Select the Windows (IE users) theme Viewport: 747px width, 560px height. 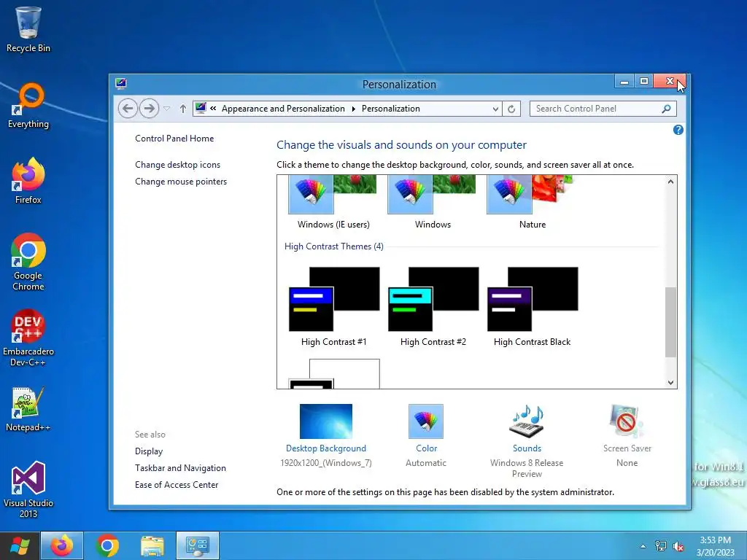333,202
